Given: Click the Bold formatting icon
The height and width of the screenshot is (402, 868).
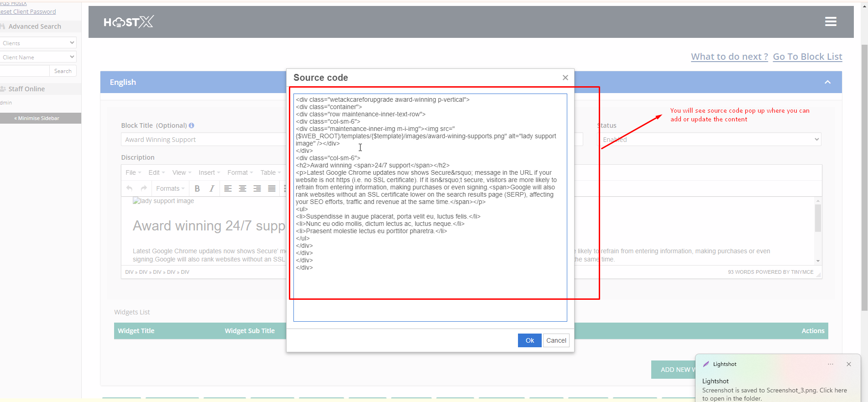Looking at the screenshot, I should pos(197,188).
